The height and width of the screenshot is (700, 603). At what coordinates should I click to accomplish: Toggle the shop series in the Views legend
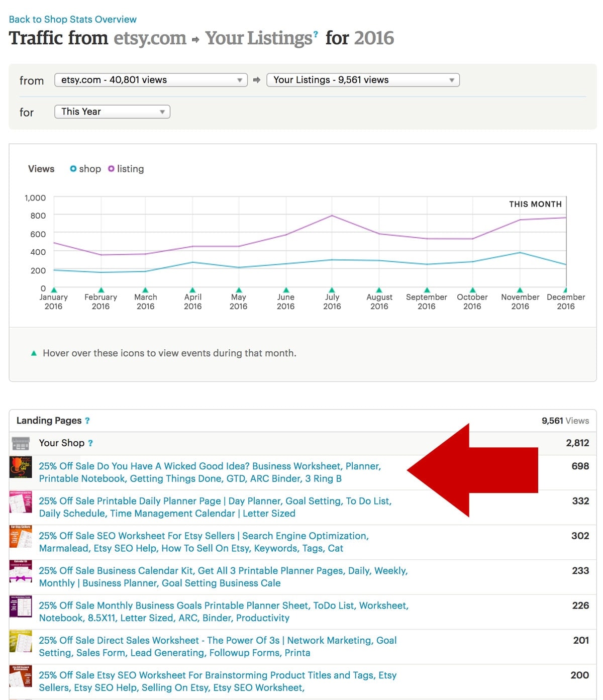click(x=85, y=169)
